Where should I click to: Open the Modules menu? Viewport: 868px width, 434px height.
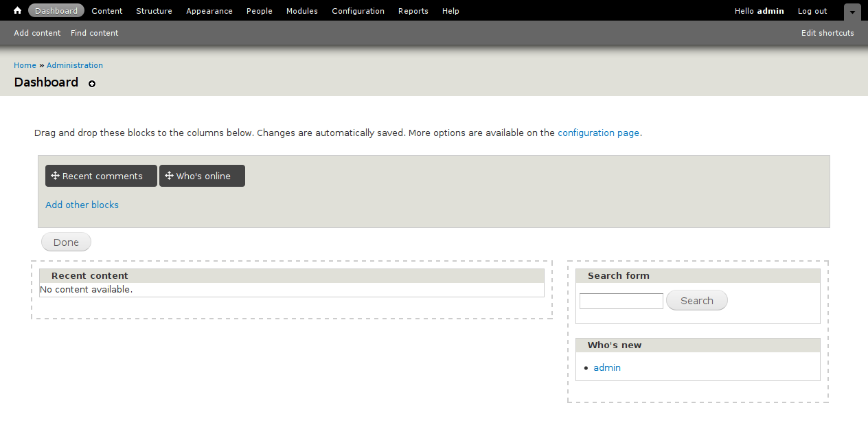tap(301, 10)
